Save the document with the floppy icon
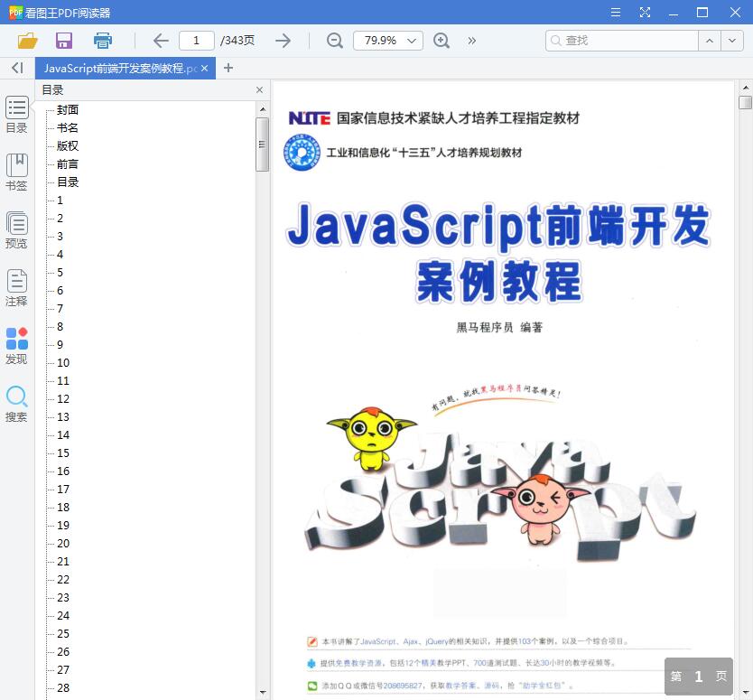The width and height of the screenshot is (753, 700). 64,41
